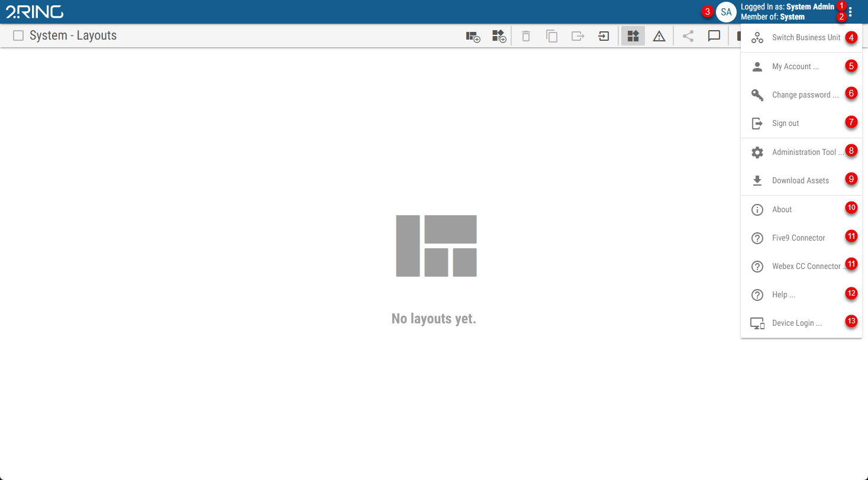The image size is (868, 480).
Task: Click the import layout icon
Action: tap(604, 36)
